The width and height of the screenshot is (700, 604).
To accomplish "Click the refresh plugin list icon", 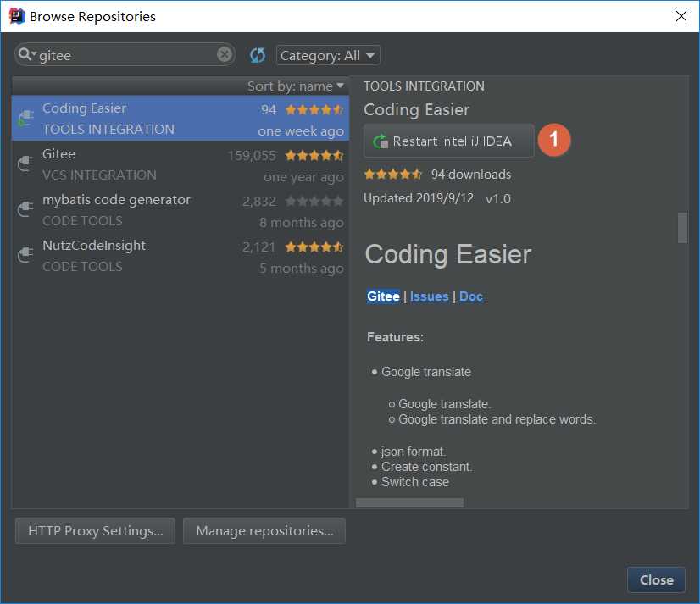I will 258,55.
